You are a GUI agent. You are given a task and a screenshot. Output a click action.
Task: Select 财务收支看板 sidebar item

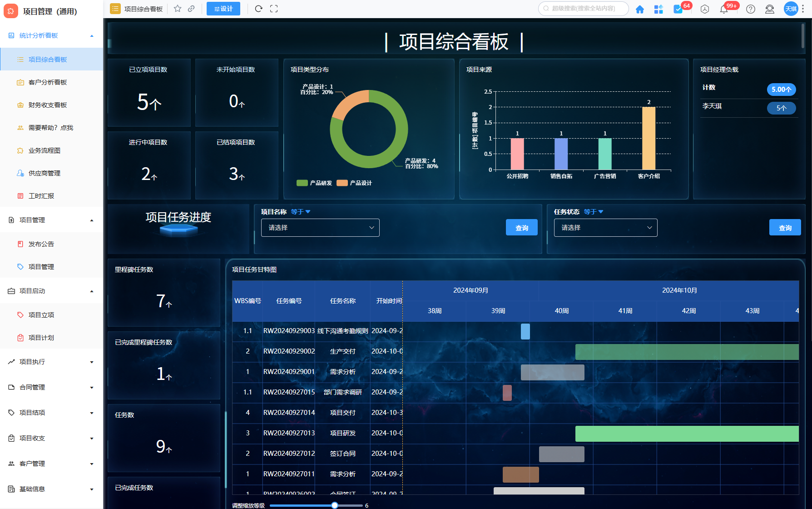(48, 105)
